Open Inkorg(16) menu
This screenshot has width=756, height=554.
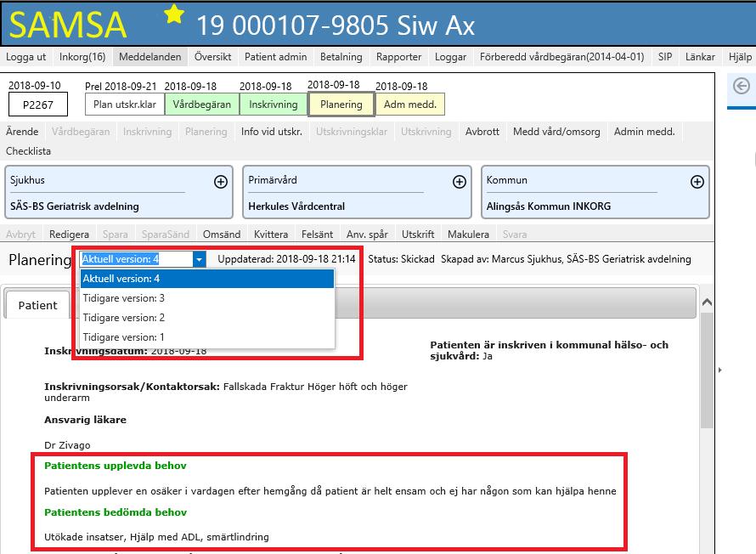[82, 57]
